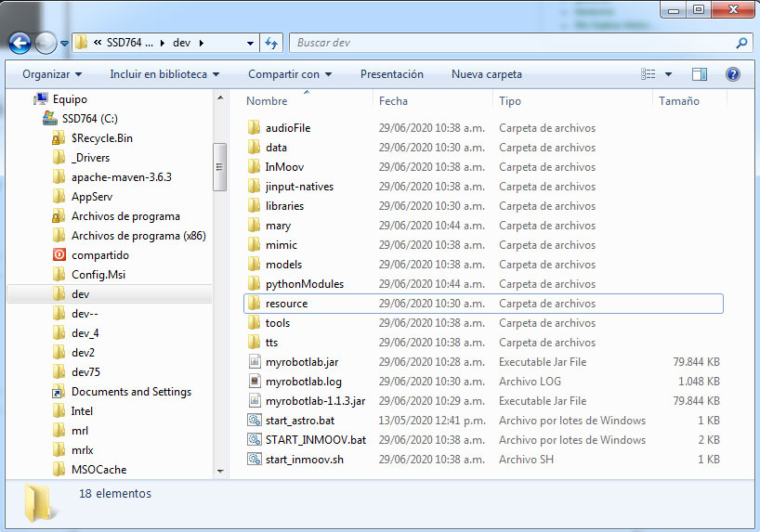The image size is (760, 532).
Task: Open the Compartir con dropdown
Action: [290, 74]
